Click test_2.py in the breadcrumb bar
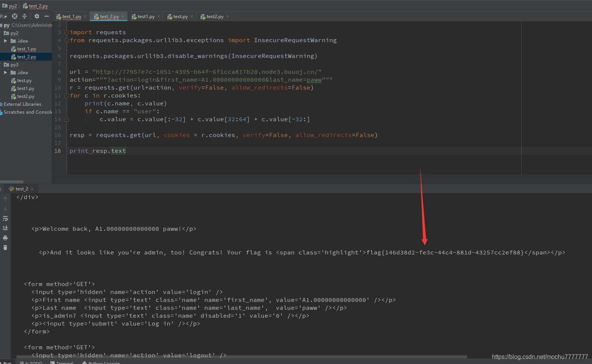Image resolution: width=592 pixels, height=364 pixels. [38, 6]
